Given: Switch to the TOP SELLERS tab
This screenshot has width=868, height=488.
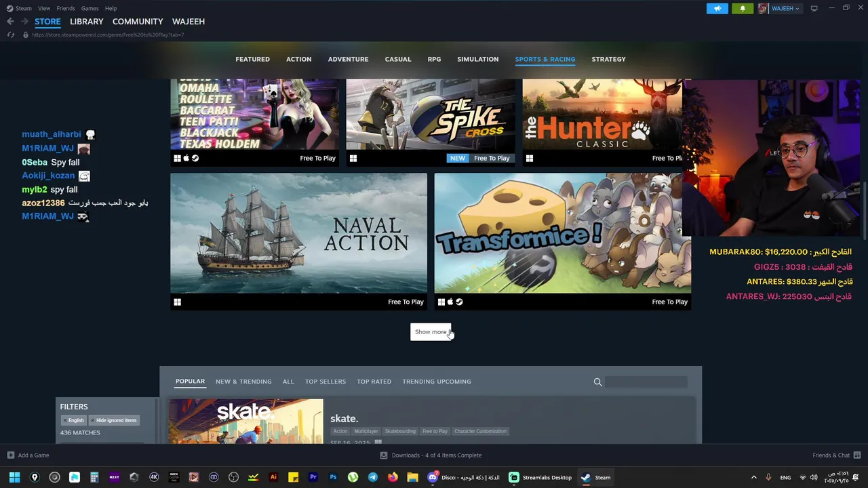Looking at the screenshot, I should coord(325,382).
